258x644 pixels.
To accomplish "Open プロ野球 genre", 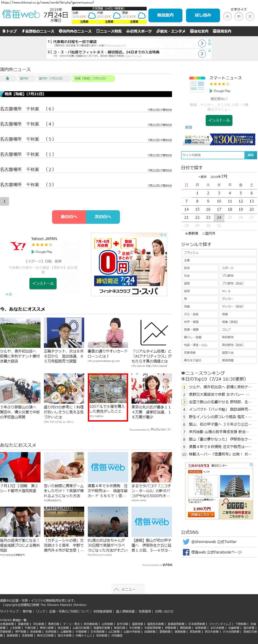I will tap(238, 276).
